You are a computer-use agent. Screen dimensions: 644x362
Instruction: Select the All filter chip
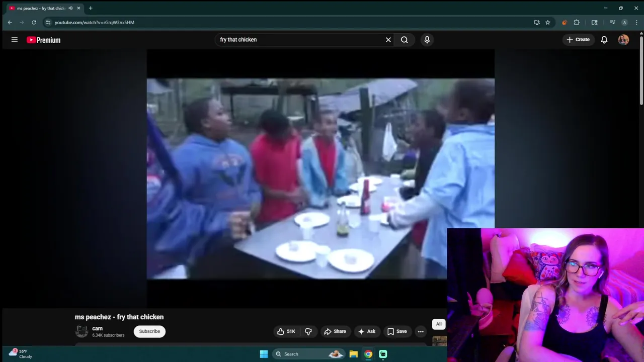tap(439, 324)
